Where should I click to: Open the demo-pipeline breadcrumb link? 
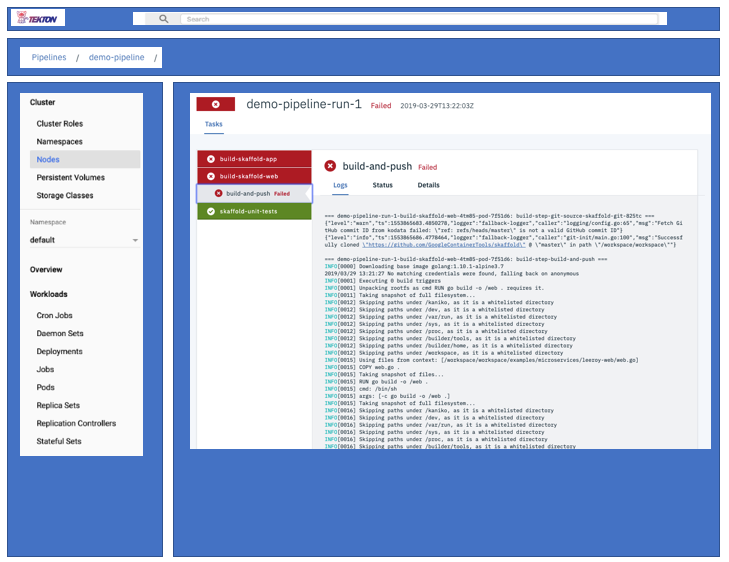[116, 57]
